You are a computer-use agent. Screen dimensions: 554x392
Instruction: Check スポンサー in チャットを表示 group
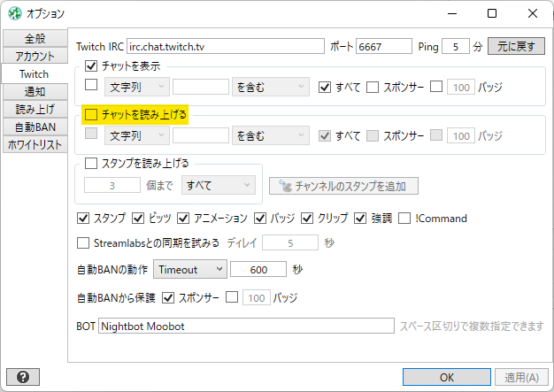point(373,87)
